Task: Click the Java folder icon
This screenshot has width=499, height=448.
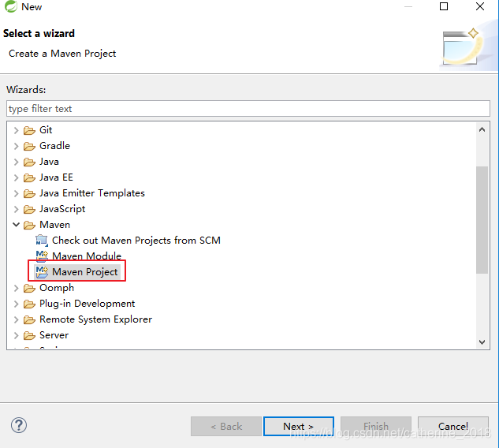Action: 29,162
